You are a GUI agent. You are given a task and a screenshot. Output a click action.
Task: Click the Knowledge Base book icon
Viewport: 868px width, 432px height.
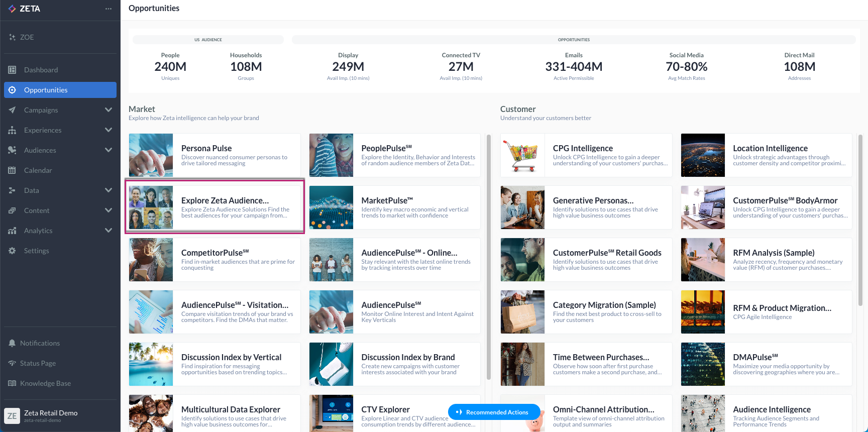tap(12, 383)
